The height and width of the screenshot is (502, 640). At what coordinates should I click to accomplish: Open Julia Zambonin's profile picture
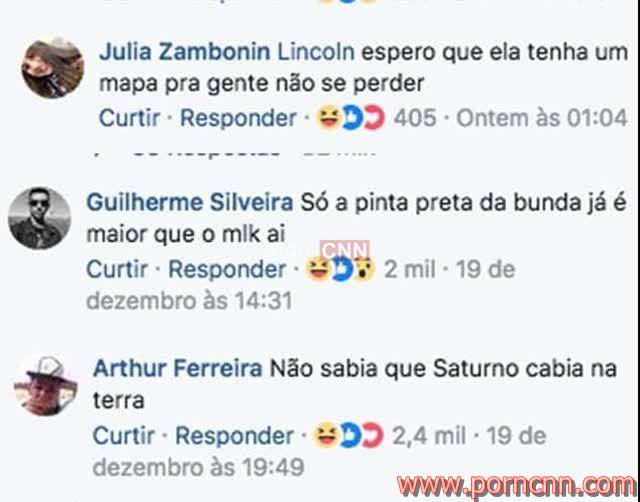(53, 67)
